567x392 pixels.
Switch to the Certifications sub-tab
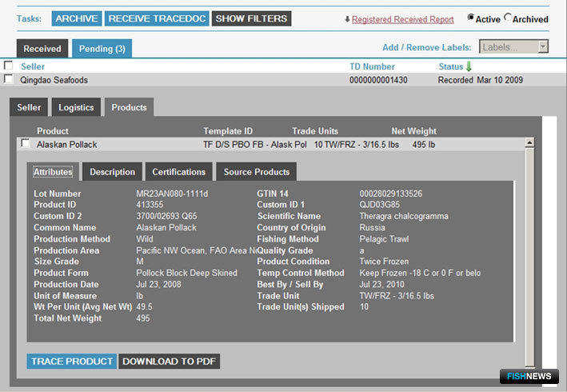click(178, 172)
